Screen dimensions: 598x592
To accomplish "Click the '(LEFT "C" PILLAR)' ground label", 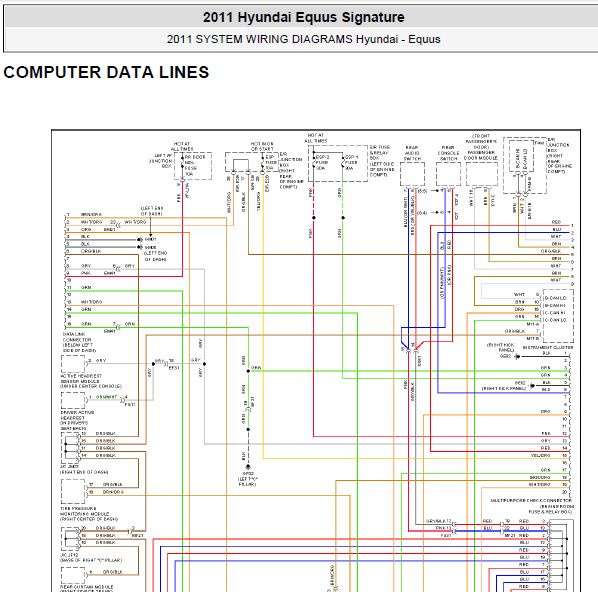I will tap(248, 481).
